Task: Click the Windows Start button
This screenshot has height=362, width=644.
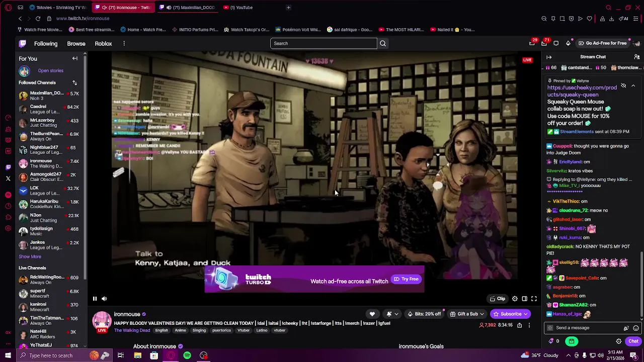Action: pyautogui.click(x=8, y=355)
